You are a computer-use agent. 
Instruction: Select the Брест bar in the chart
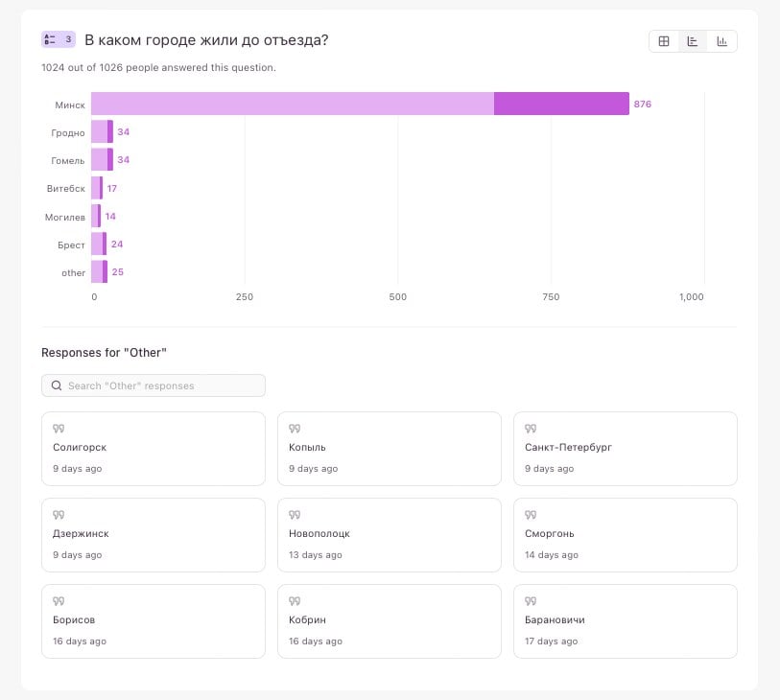tap(99, 245)
